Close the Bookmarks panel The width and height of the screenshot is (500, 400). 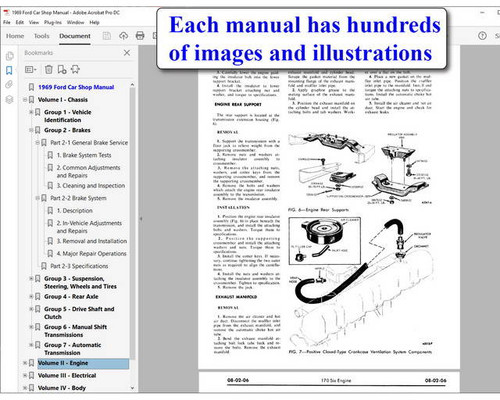127,53
